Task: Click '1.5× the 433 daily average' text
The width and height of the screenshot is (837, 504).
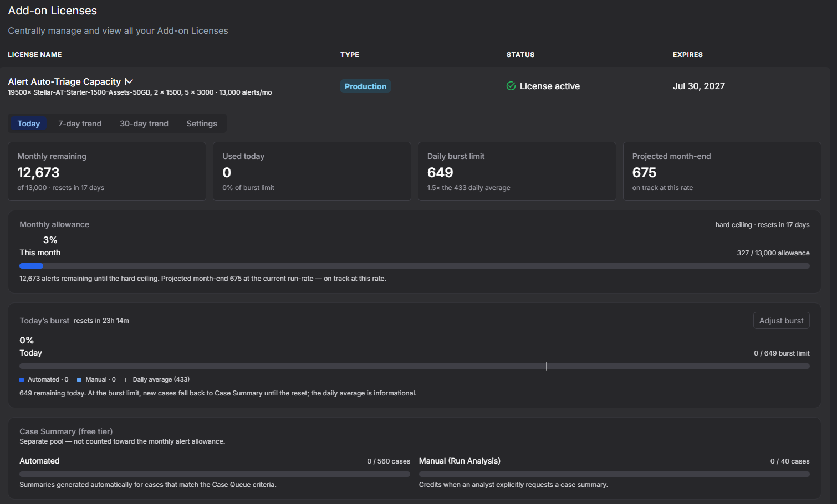Action: point(469,188)
